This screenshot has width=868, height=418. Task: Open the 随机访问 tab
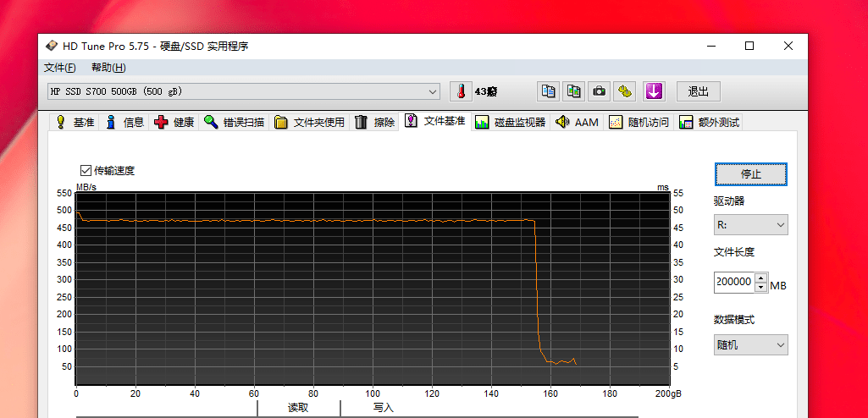tap(639, 122)
